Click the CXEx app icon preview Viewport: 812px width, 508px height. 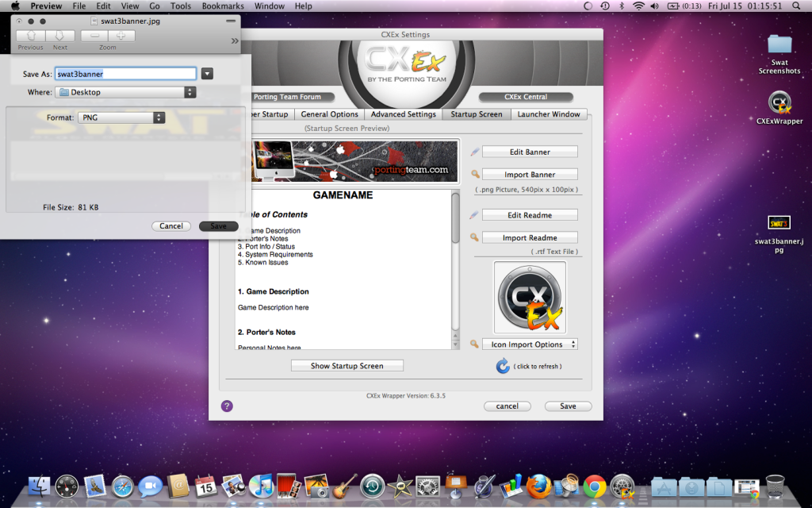pos(530,298)
